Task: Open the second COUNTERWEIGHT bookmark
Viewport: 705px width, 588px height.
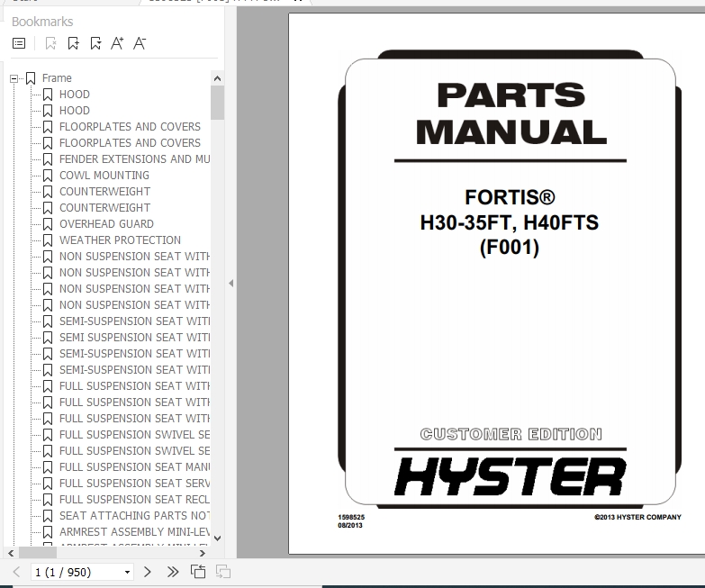Action: click(104, 208)
